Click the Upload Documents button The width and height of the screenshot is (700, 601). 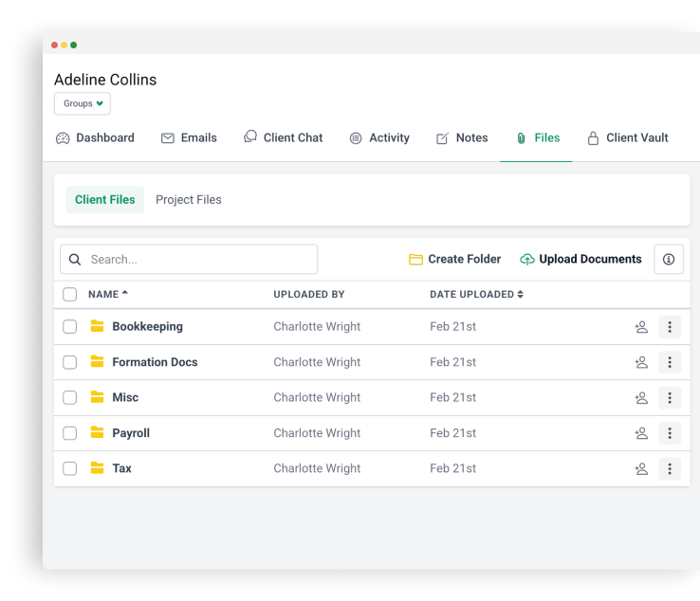pos(580,259)
